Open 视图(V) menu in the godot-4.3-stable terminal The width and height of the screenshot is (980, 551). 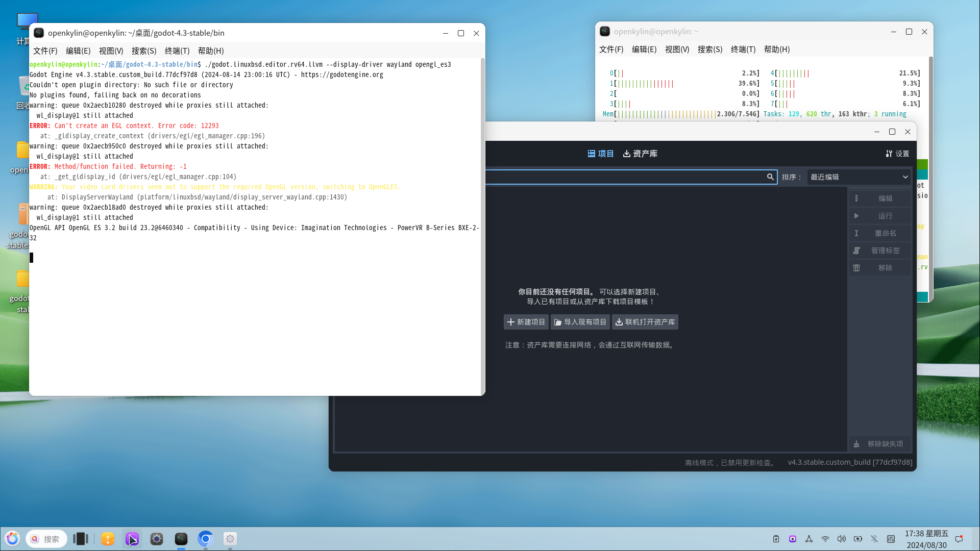pyautogui.click(x=111, y=51)
